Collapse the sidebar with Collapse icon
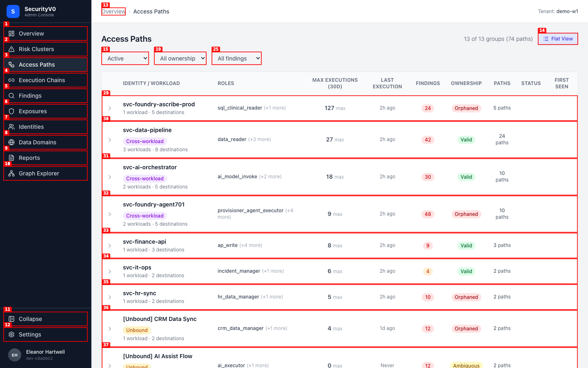This screenshot has width=588, height=368. [x=11, y=319]
